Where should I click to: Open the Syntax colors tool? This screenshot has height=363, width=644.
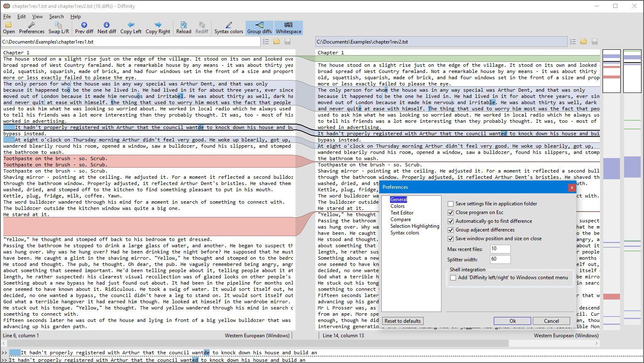point(228,27)
